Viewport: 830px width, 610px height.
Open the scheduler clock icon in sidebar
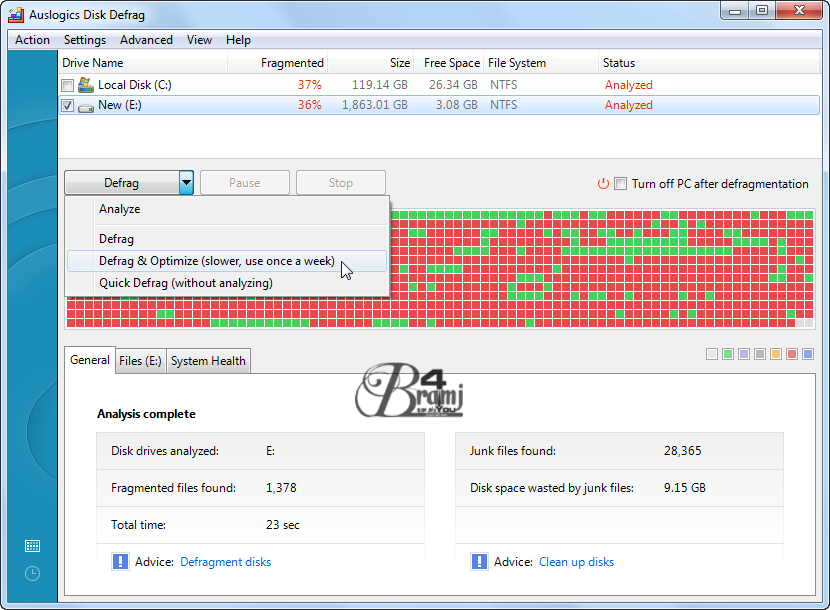point(32,573)
